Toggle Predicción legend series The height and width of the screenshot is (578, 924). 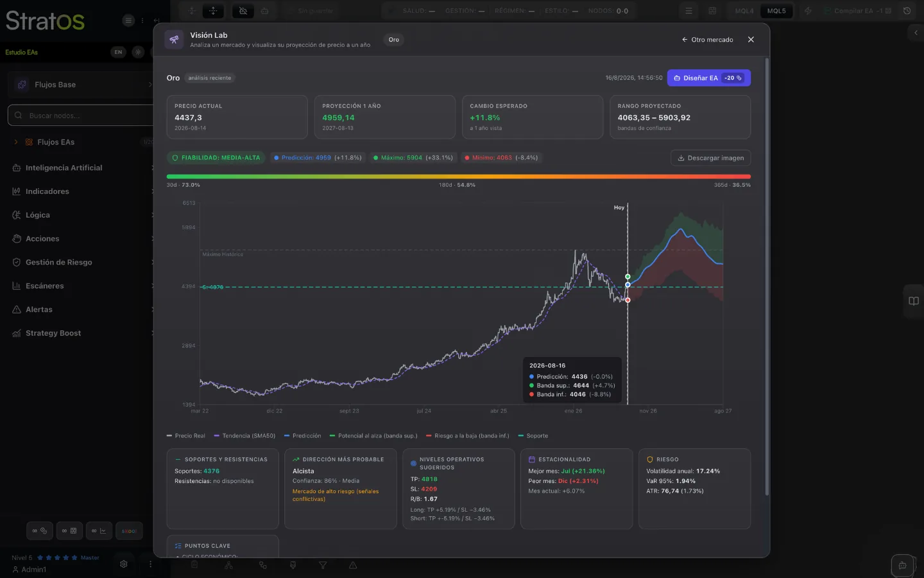point(302,435)
